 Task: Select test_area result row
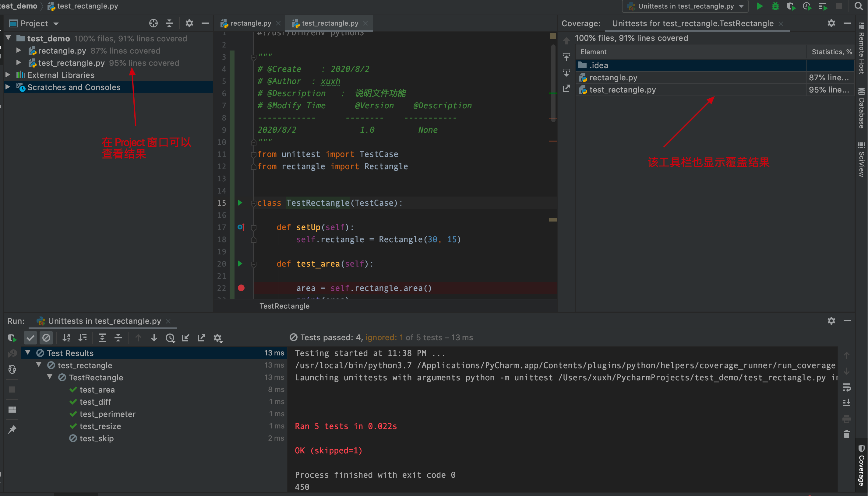tap(154, 389)
